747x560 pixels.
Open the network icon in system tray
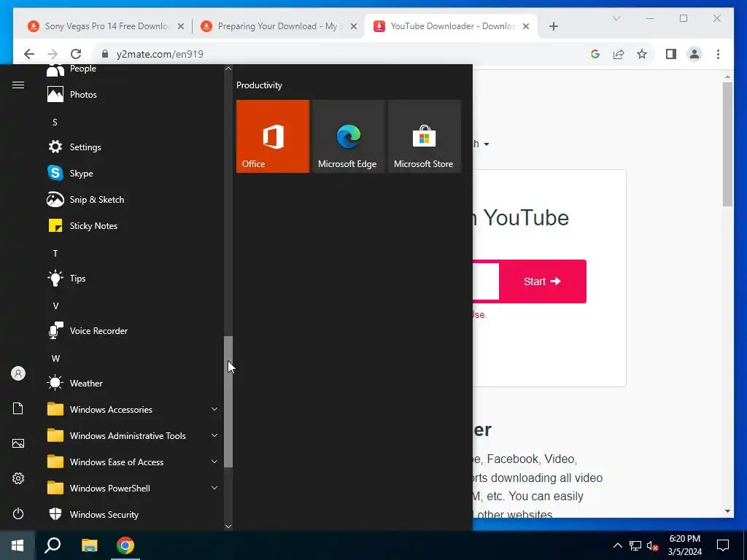635,545
